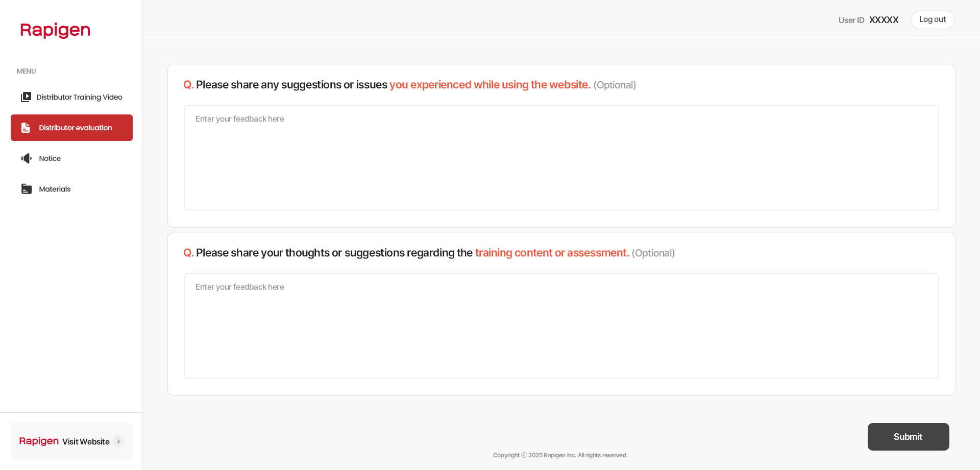This screenshot has height=470, width=980.
Task: Go to the Materials menu entry
Action: click(x=71, y=189)
